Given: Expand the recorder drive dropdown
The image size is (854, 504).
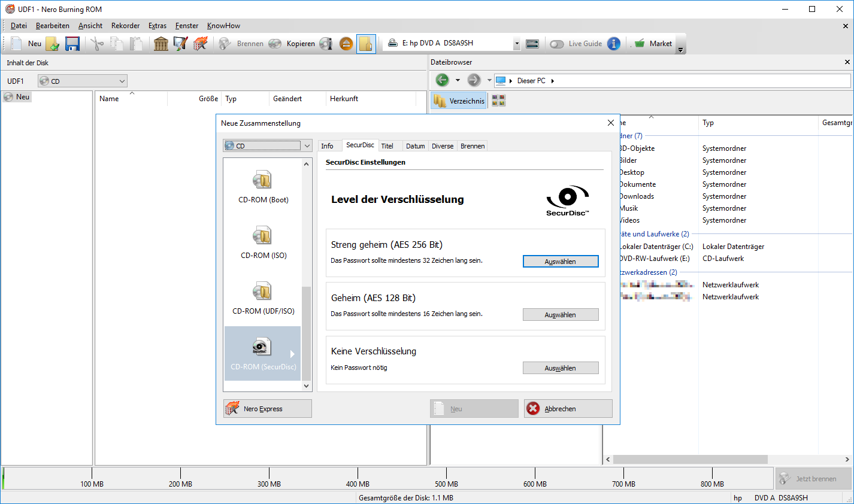Looking at the screenshot, I should pos(517,44).
